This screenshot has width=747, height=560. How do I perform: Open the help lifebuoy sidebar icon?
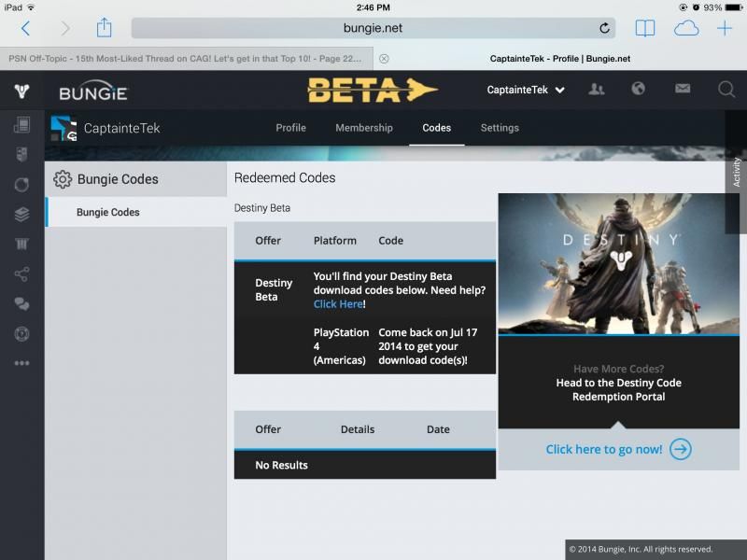pos(21,334)
